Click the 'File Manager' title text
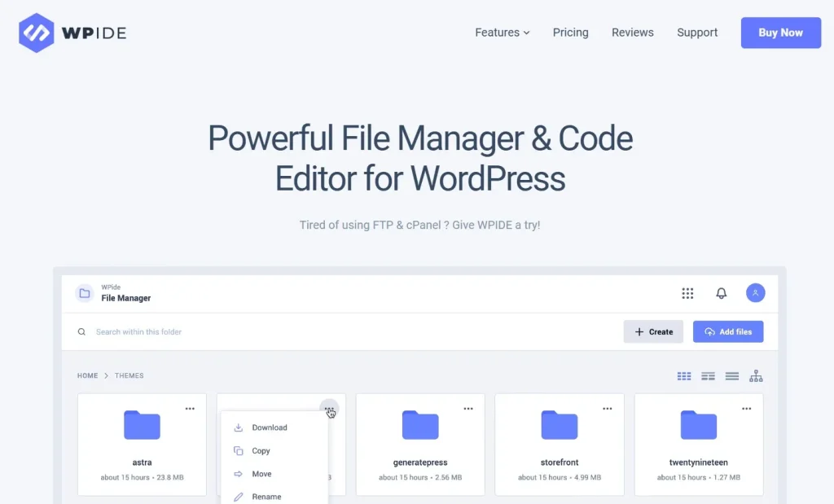The width and height of the screenshot is (834, 504). (126, 298)
